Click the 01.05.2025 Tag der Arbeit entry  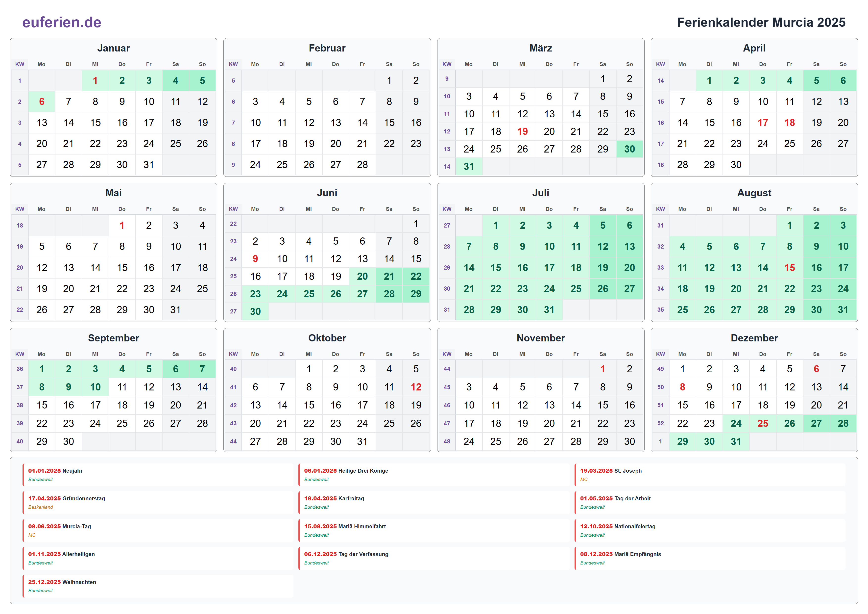click(710, 502)
